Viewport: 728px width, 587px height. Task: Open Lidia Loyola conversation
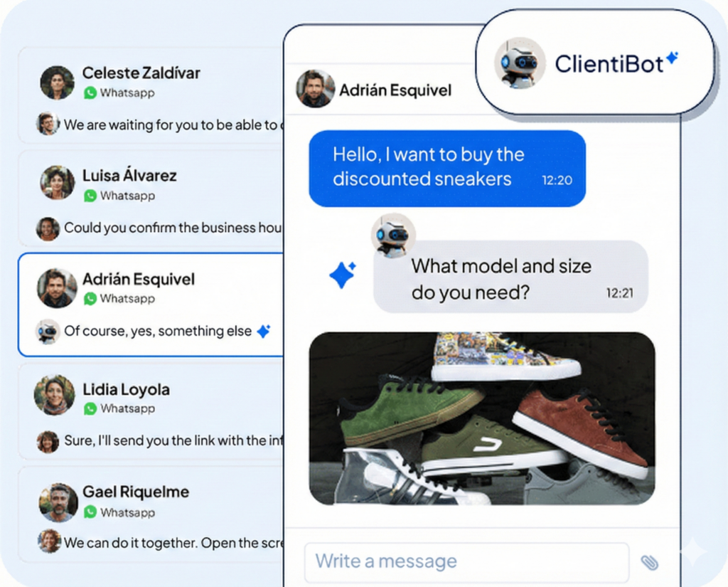[x=151, y=412]
